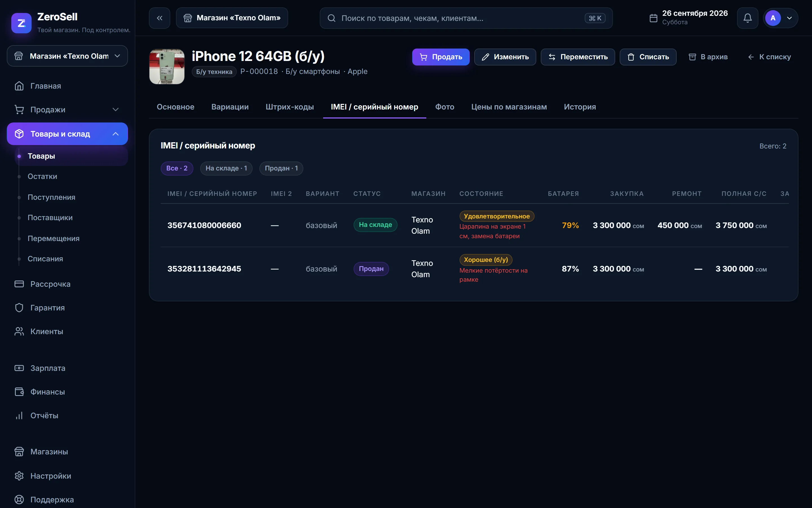The height and width of the screenshot is (508, 812).
Task: Click the Отчёты bar chart icon
Action: tap(19, 416)
